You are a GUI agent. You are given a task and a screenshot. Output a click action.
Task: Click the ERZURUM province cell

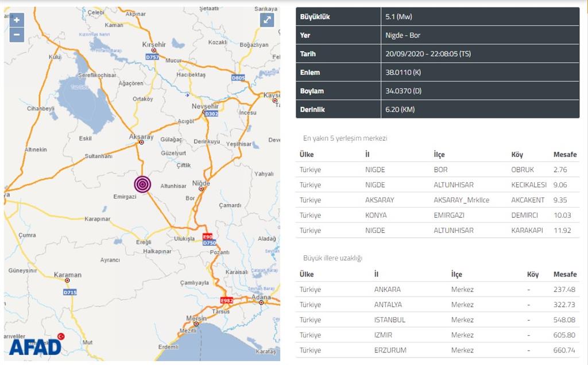(x=390, y=350)
